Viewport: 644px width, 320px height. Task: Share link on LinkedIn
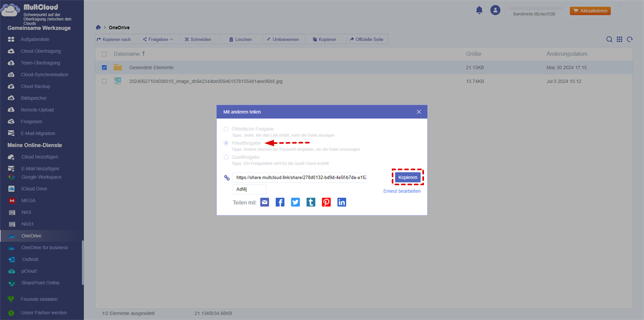342,202
